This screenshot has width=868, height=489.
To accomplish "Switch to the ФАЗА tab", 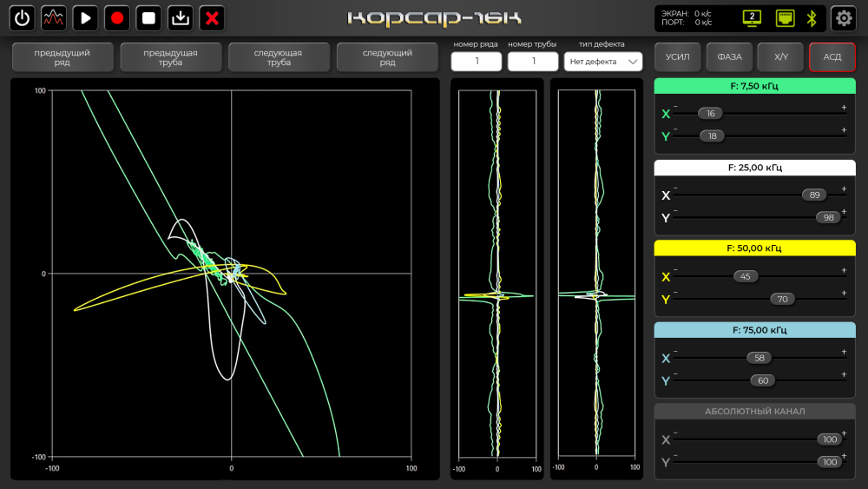I will (x=729, y=56).
